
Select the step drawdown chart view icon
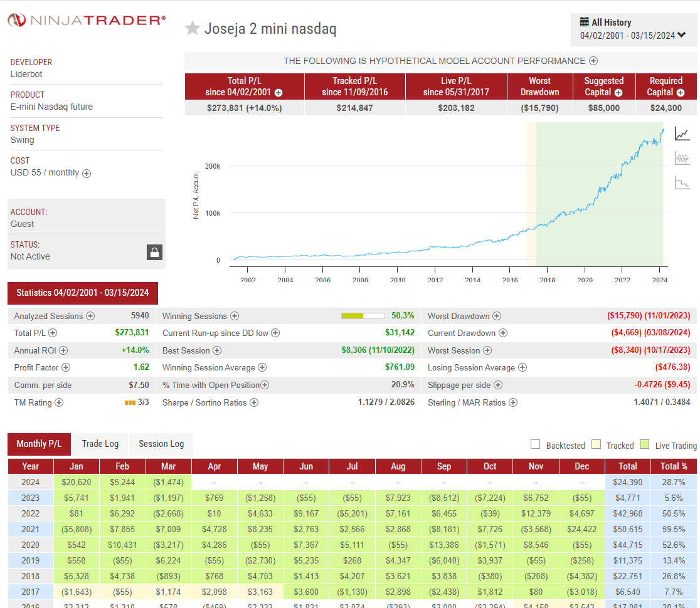(682, 182)
